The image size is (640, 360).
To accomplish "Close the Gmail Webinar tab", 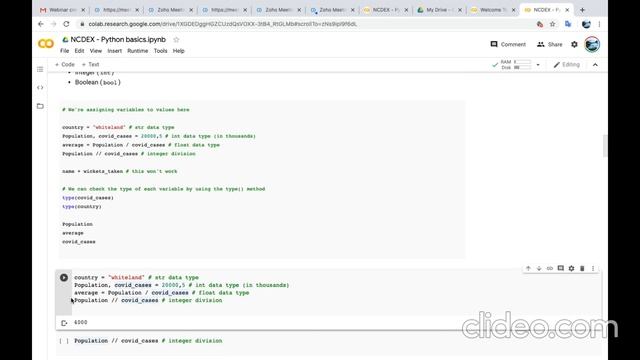I will [x=83, y=10].
